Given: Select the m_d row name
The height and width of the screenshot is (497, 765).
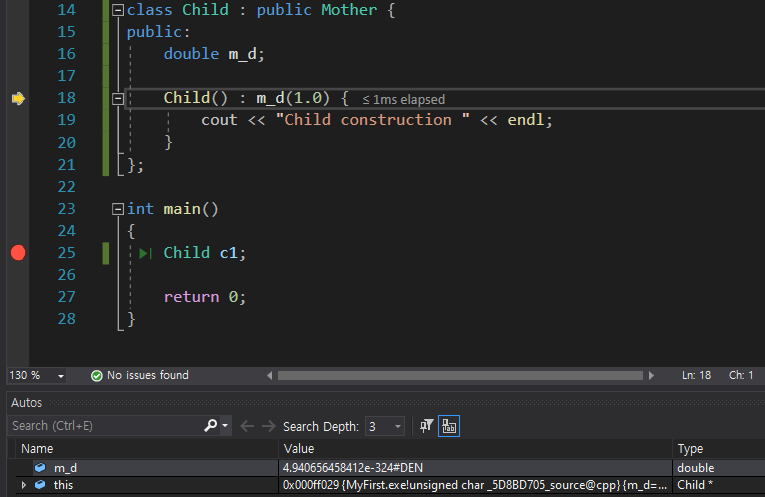Looking at the screenshot, I should click(x=65, y=468).
